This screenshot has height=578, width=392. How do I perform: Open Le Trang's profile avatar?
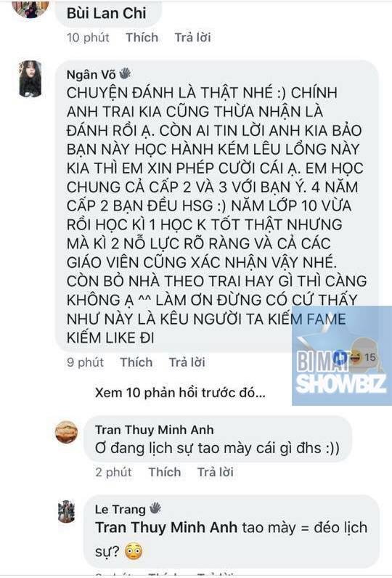pyautogui.click(x=67, y=511)
